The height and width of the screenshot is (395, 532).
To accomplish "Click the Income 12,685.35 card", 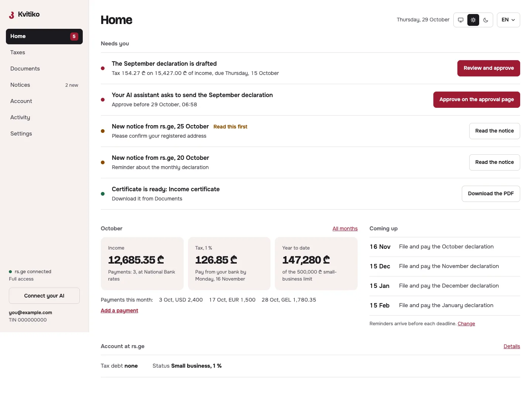I will 142,264.
